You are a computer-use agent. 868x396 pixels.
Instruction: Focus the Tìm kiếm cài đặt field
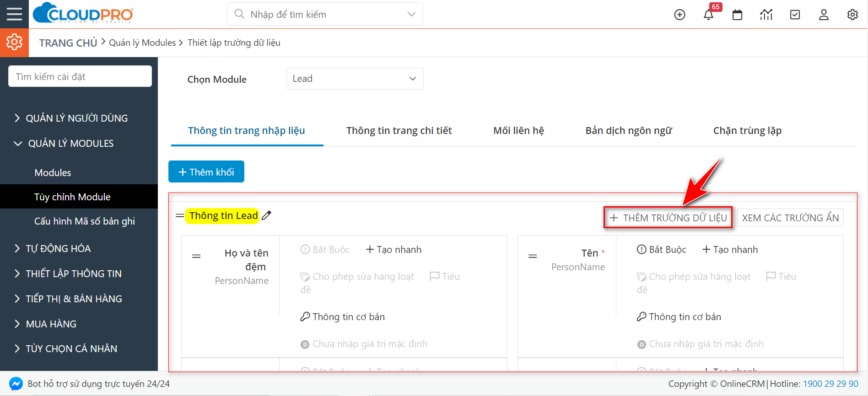tap(80, 76)
